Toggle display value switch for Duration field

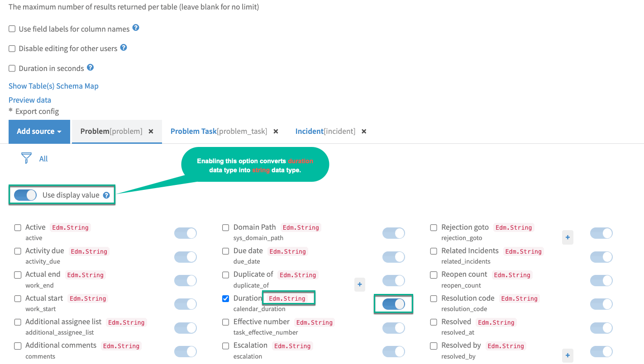[x=393, y=304]
